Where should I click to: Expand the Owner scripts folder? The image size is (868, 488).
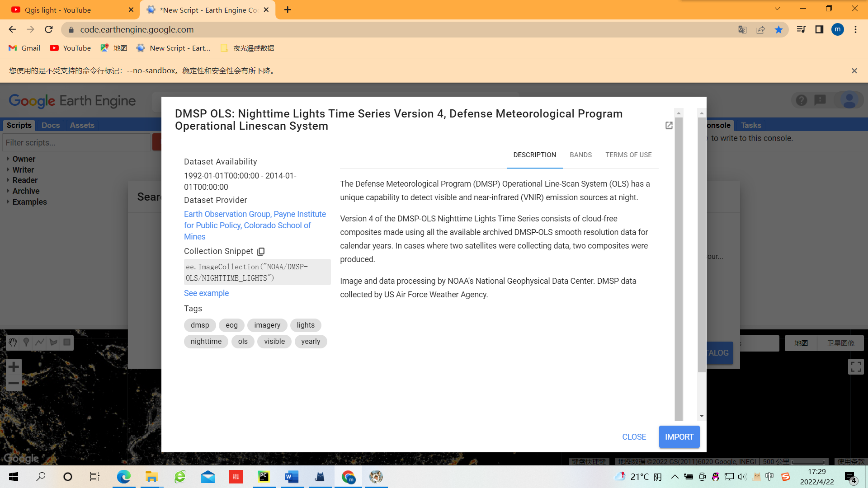click(24, 159)
